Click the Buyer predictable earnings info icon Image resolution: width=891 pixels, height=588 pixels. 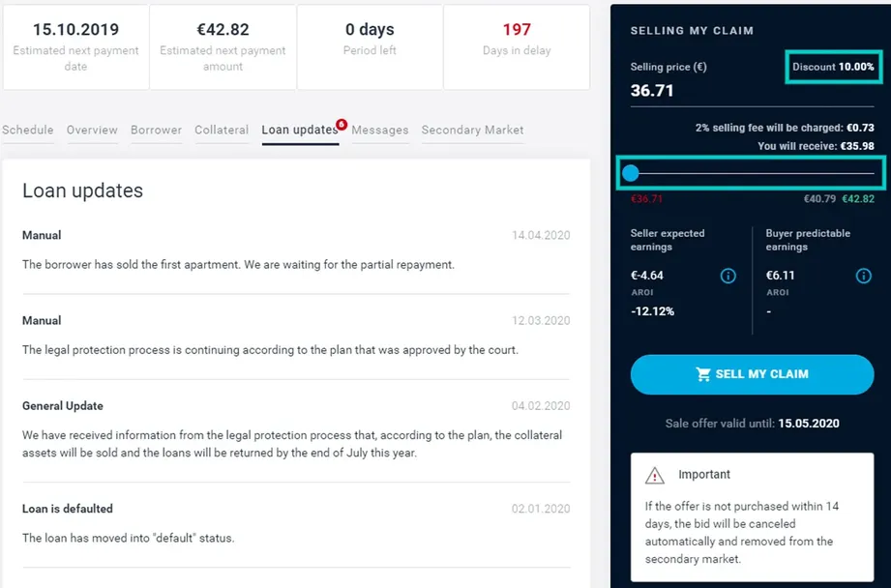click(x=863, y=276)
